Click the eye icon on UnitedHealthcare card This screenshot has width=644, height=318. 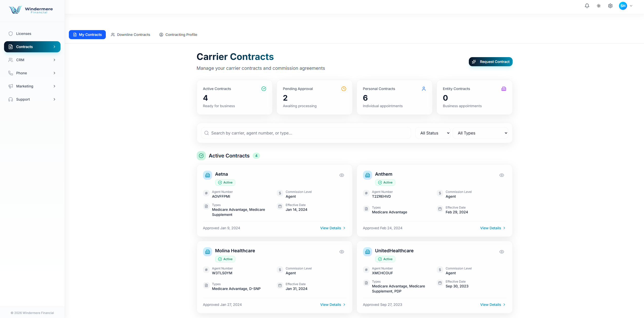point(501,252)
